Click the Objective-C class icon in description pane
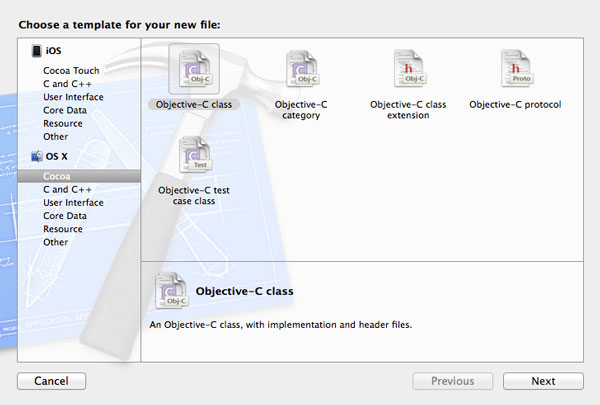 tap(171, 291)
